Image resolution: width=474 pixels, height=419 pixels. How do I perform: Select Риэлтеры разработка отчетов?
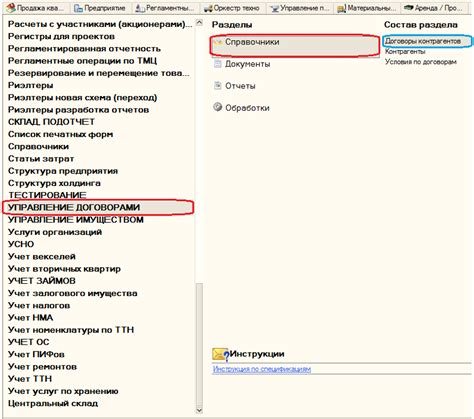(78, 110)
